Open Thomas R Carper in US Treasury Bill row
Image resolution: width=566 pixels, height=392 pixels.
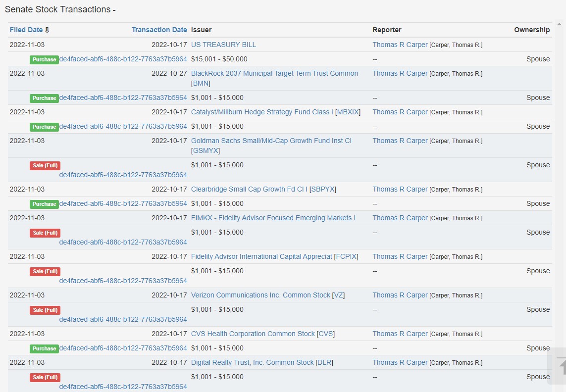[x=400, y=45]
